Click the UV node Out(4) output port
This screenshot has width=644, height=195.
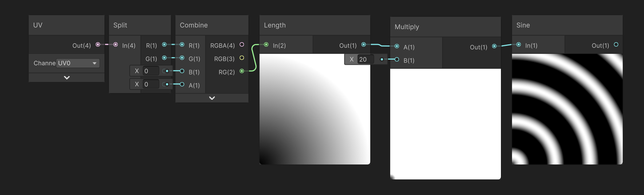[x=98, y=44]
